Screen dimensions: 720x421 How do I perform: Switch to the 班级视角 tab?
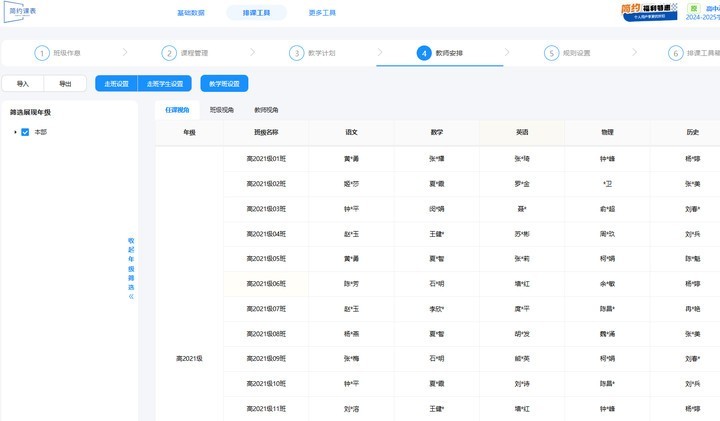(222, 109)
